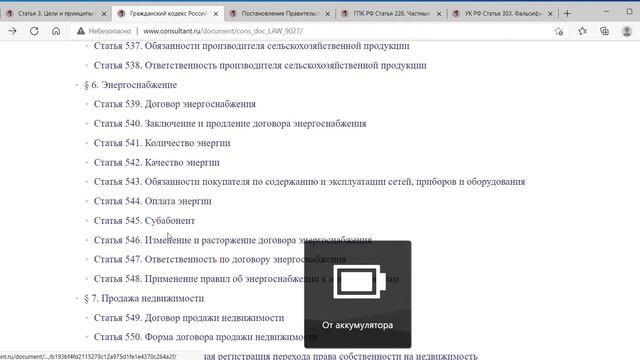Viewport: 640px width, 360px height.
Task: Open the § 6. Энергоснабжение section link
Action: (131, 85)
